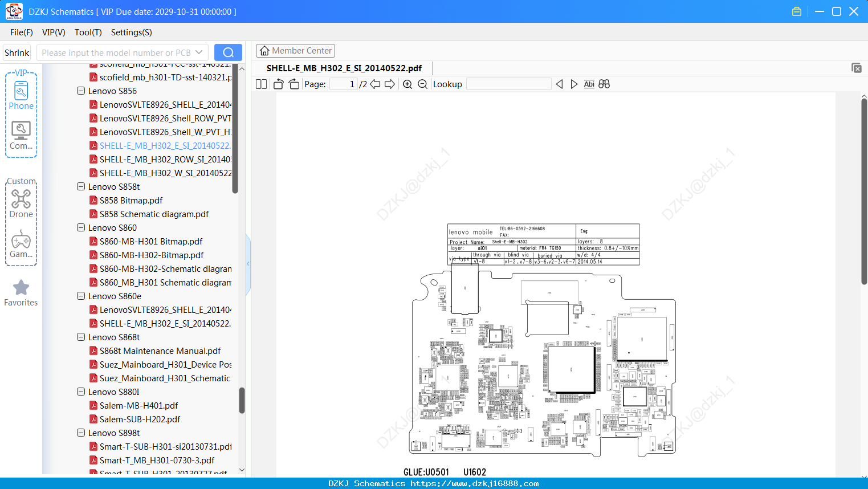Open the DZKJ website link in footer
Image resolution: width=868 pixels, height=489 pixels.
[475, 483]
